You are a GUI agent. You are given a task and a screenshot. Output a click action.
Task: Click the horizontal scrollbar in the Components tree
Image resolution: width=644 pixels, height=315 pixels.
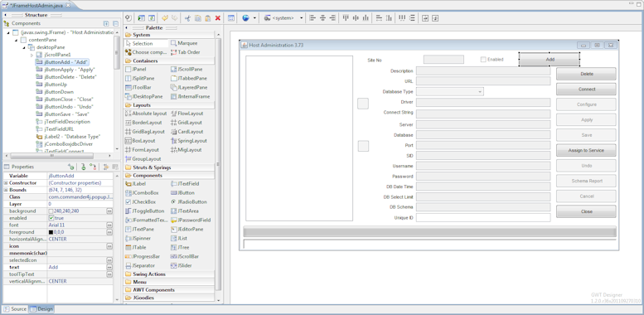point(51,156)
